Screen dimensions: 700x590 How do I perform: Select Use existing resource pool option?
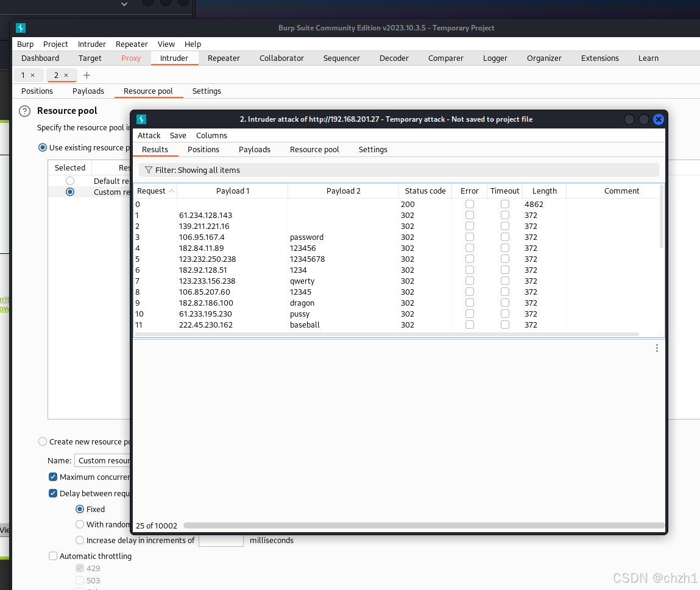pos(43,147)
